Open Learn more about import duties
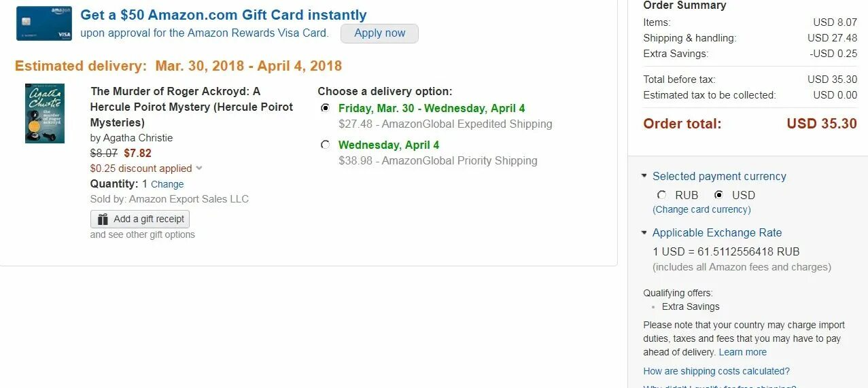 click(742, 352)
